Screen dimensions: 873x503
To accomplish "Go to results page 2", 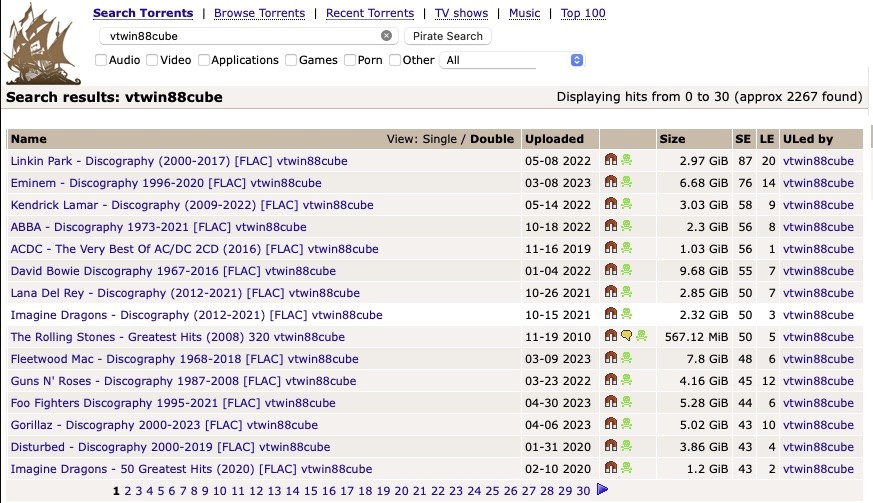I will click(x=127, y=491).
